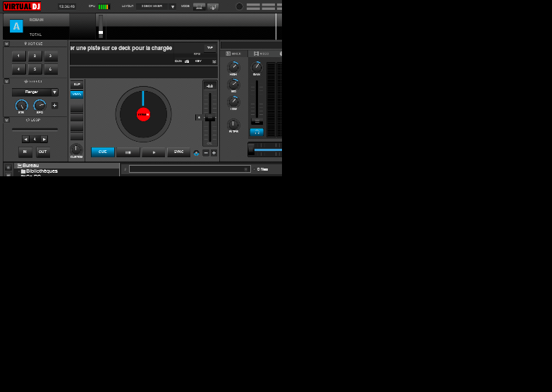The width and height of the screenshot is (552, 392).
Task: Click the MID EQ knob
Action: (233, 84)
